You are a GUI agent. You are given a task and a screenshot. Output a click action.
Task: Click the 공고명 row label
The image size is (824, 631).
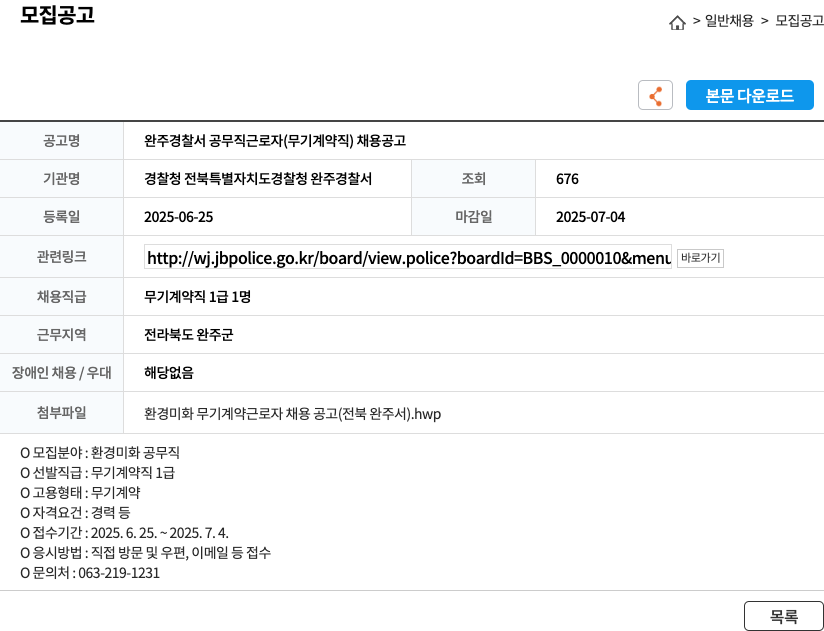pyautogui.click(x=61, y=141)
